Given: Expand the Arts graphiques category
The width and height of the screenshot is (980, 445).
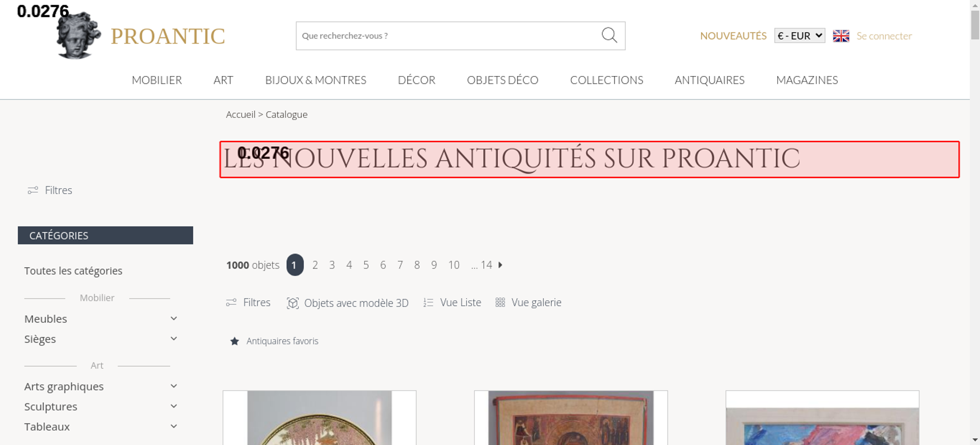Looking at the screenshot, I should [x=173, y=386].
